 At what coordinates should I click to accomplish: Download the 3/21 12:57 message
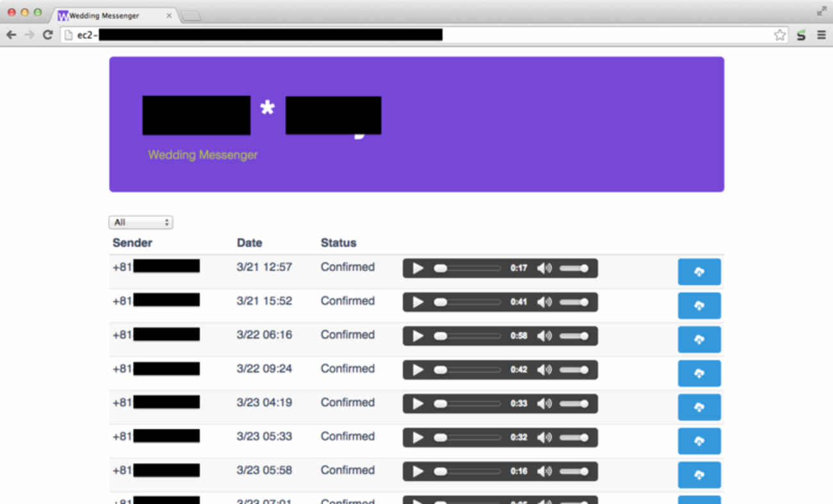pos(699,272)
